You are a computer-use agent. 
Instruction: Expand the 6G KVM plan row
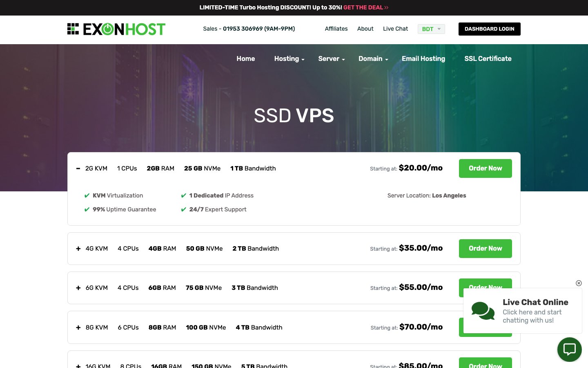pyautogui.click(x=78, y=288)
